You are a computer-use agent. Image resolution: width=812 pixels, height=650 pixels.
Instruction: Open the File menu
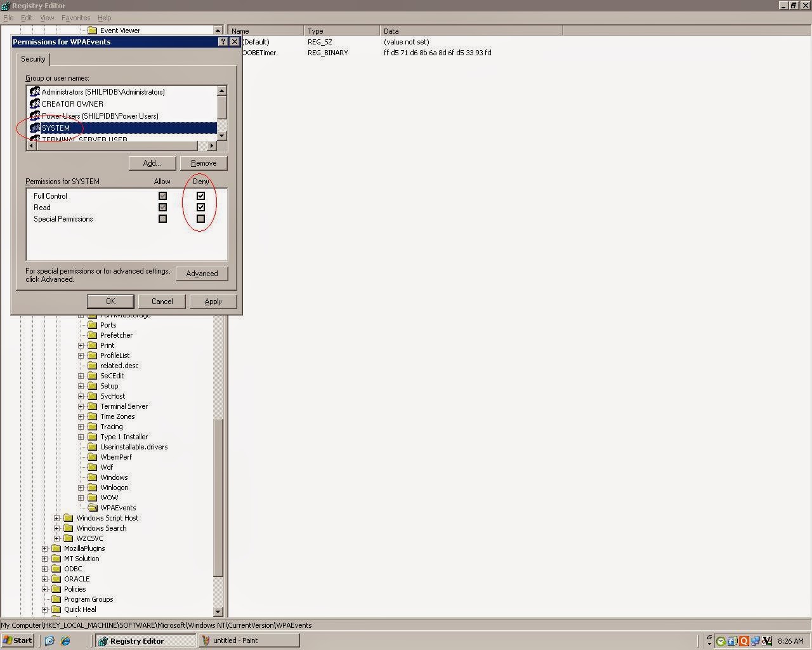pos(8,18)
